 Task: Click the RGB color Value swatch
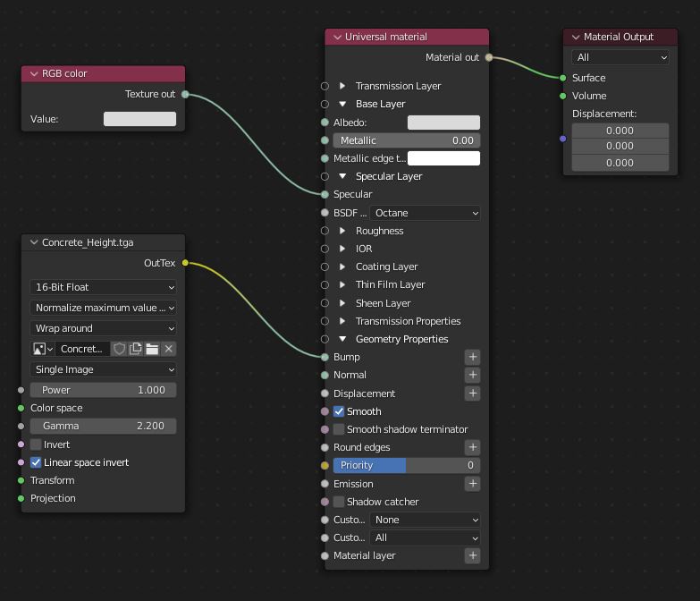coord(139,119)
